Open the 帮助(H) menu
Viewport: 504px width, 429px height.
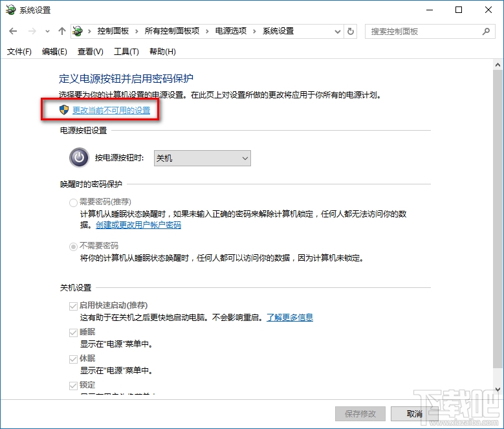[162, 51]
